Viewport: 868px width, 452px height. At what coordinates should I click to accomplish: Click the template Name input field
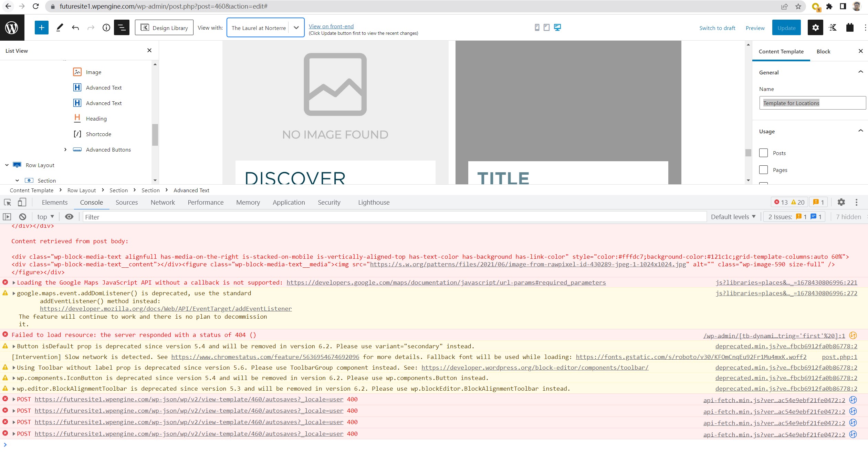(x=812, y=103)
